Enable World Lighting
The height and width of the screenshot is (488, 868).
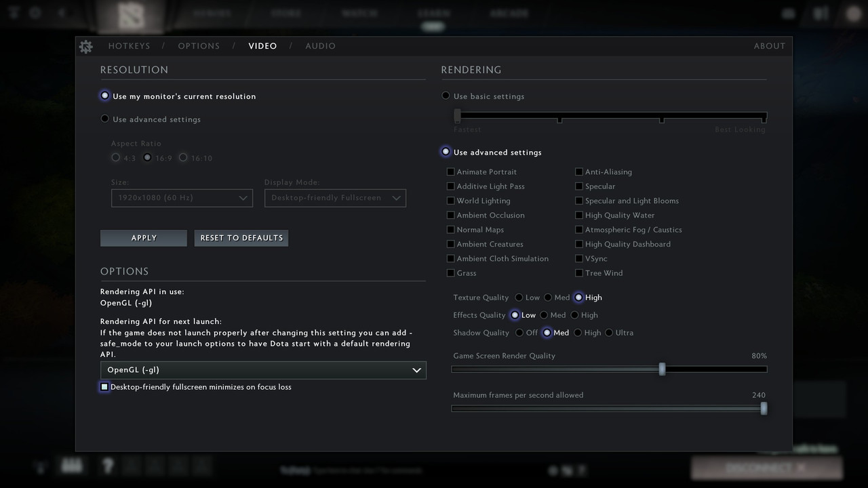click(x=479, y=201)
